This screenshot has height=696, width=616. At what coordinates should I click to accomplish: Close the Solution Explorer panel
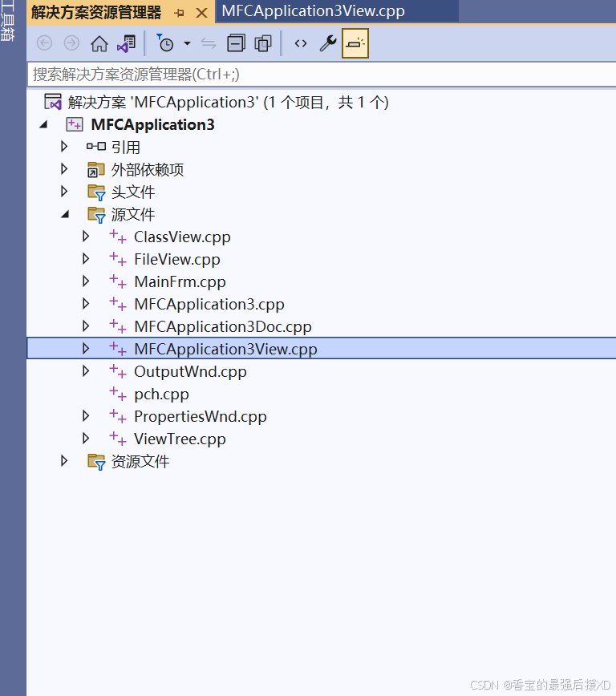tap(201, 13)
